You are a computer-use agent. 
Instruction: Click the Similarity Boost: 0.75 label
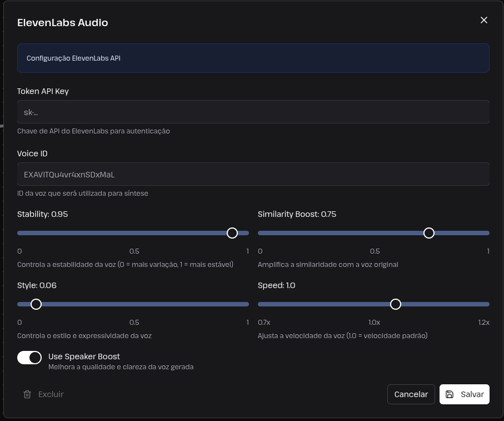tap(297, 214)
